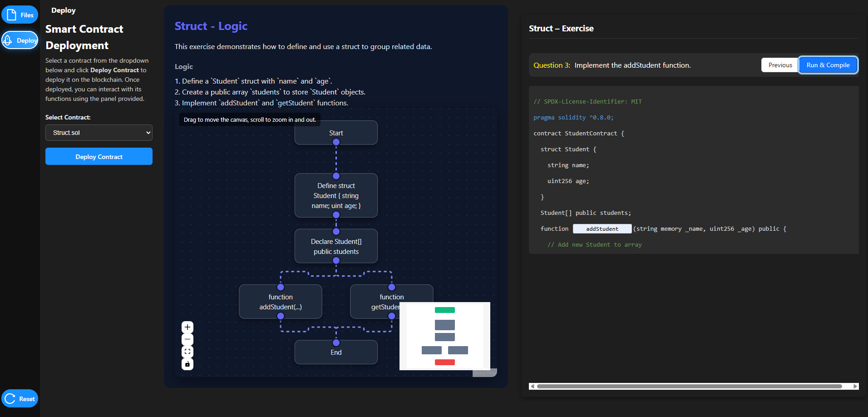The image size is (868, 417).
Task: Open the Deploy sidebar tab
Action: tap(20, 40)
